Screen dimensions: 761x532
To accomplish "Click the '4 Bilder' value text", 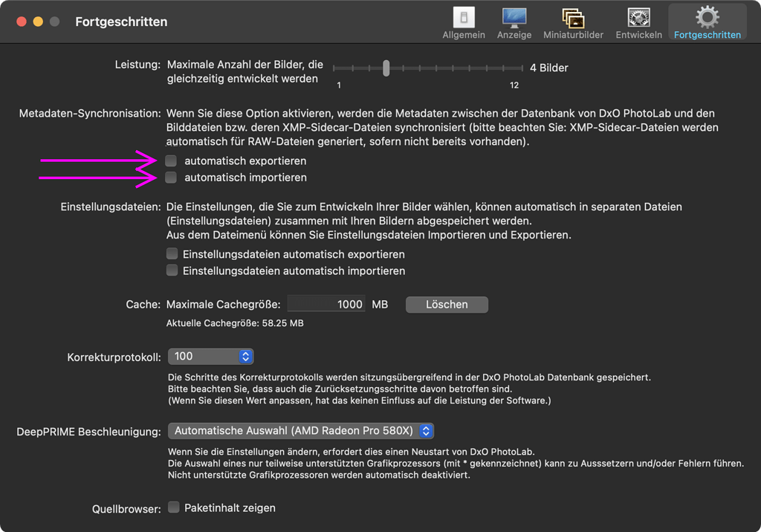I will point(549,68).
